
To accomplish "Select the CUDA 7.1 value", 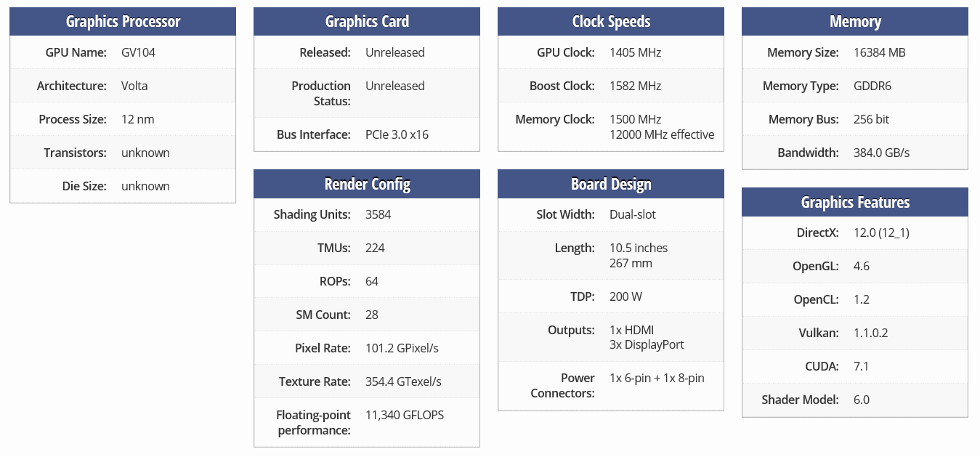I will tap(861, 366).
